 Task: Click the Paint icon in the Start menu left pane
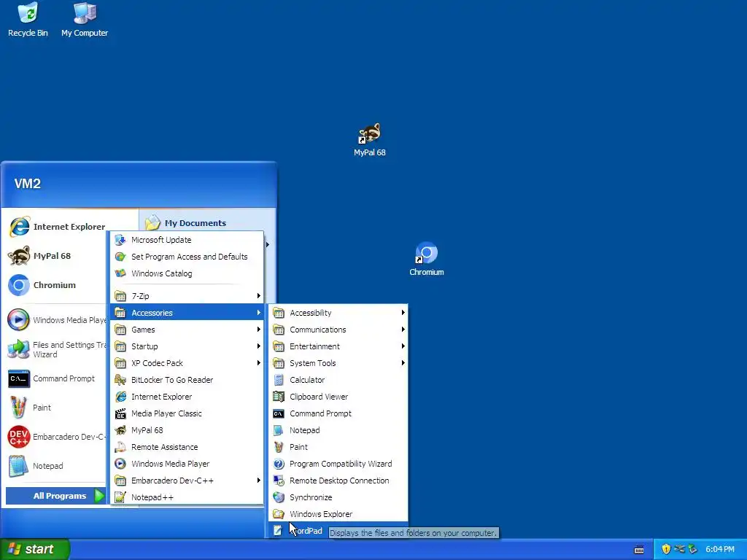tap(18, 408)
